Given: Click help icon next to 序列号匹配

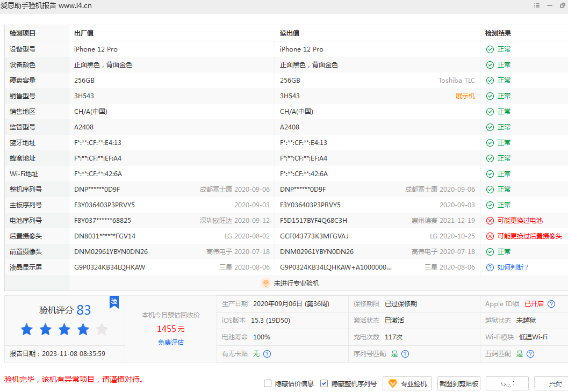Looking at the screenshot, I should 405,354.
